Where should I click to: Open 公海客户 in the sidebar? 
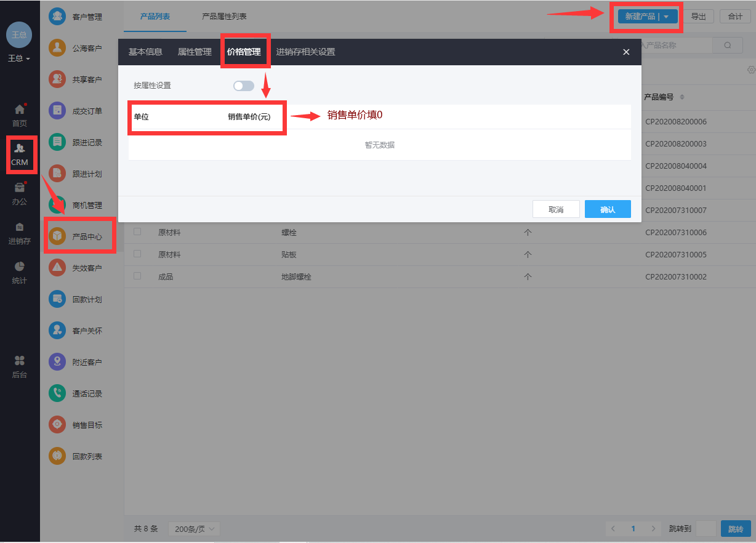point(75,48)
